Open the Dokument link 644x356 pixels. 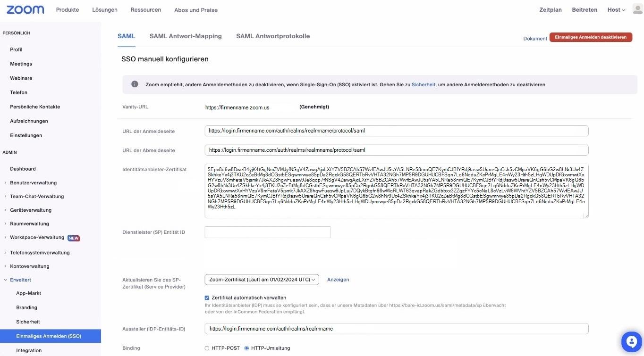coord(535,39)
